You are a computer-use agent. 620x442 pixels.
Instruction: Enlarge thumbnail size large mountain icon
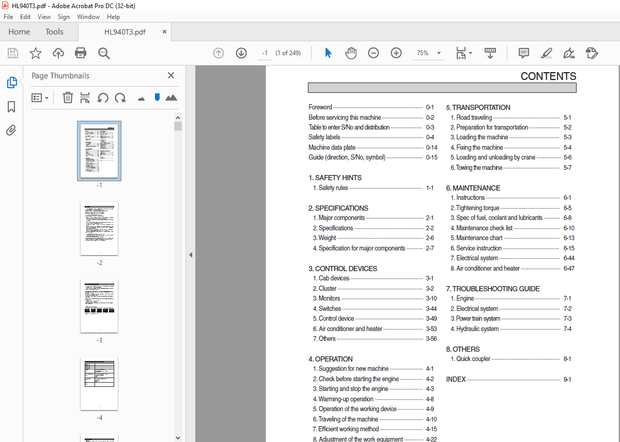pyautogui.click(x=171, y=97)
